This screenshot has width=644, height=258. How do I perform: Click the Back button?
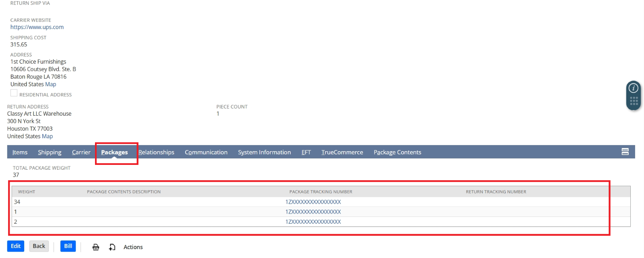pos(39,246)
